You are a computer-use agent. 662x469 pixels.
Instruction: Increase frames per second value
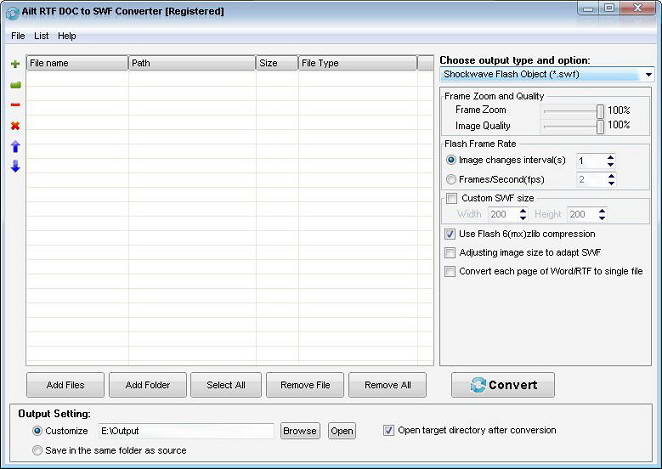[x=611, y=176]
